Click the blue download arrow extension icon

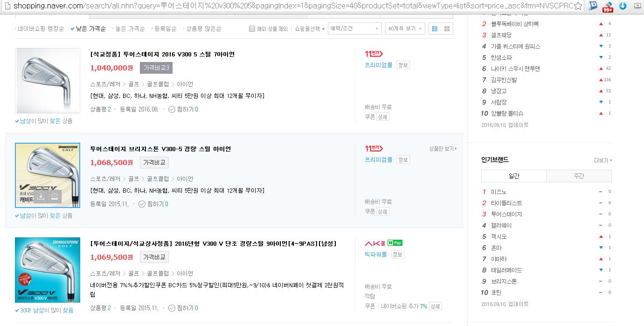tap(623, 6)
